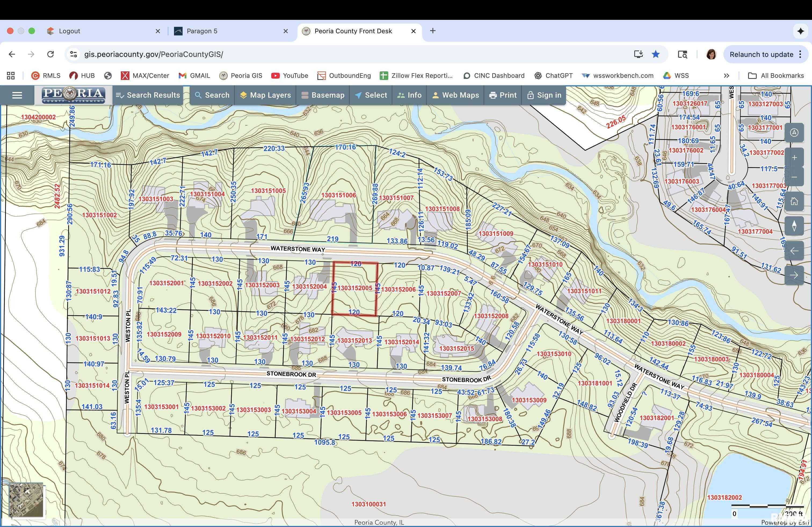Go to next map extent arrow

(794, 275)
